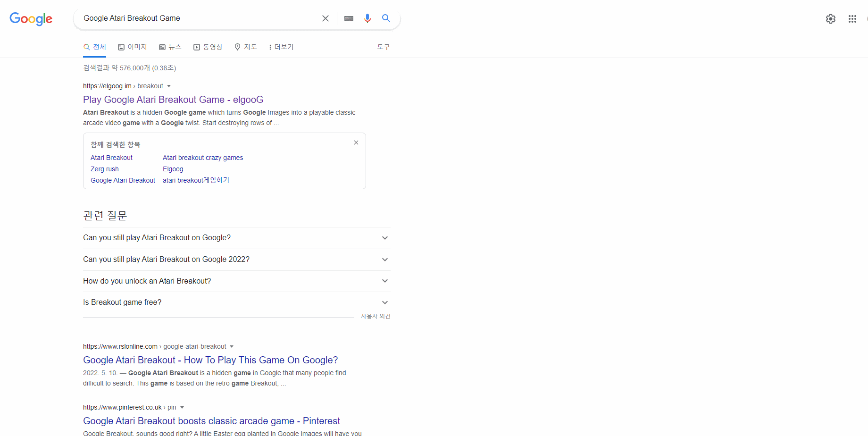
Task: Click the '검색결과 약 576,000개' result count
Action: pyautogui.click(x=130, y=68)
